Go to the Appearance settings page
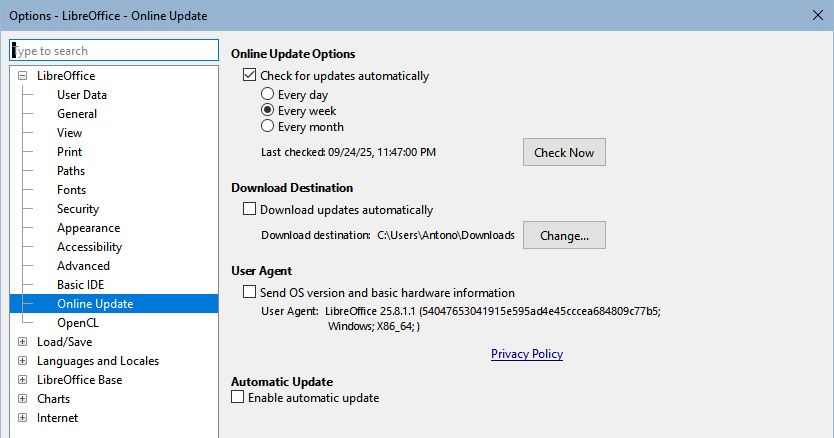834x438 pixels. coord(89,228)
